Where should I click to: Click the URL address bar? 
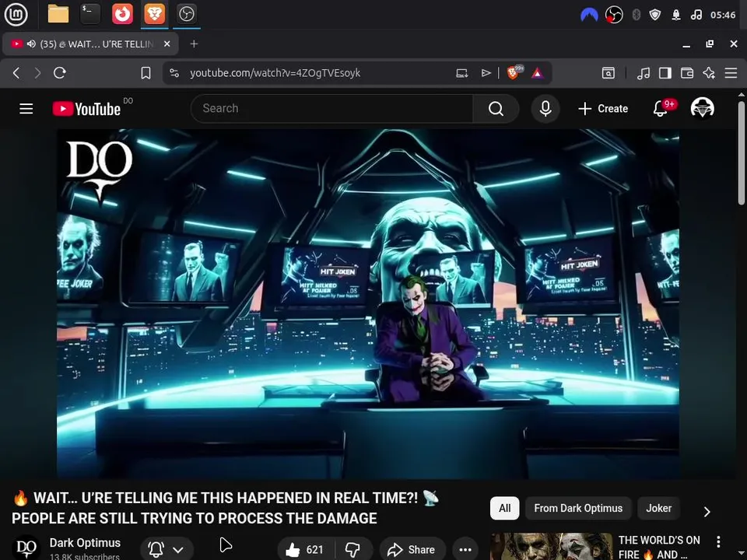coord(275,73)
